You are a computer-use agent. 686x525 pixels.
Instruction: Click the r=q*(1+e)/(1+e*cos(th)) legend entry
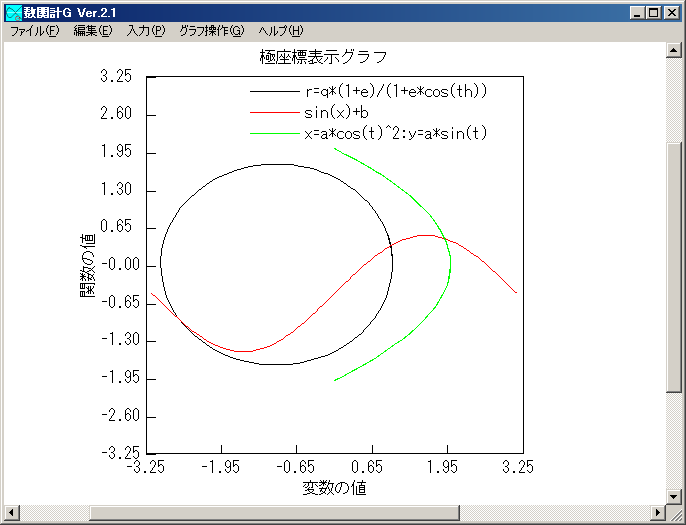(x=395, y=91)
